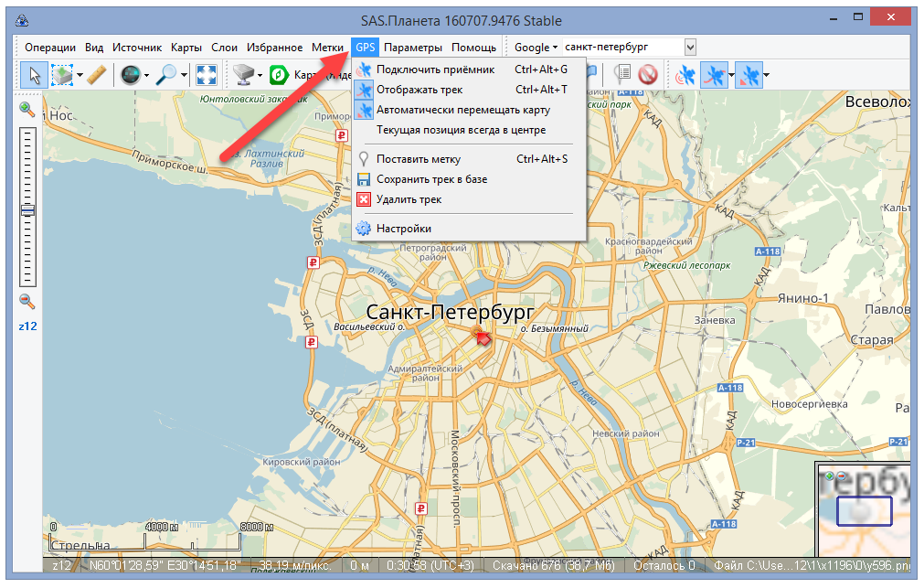This screenshot has width=924, height=588.
Task: Expand the search box history dropdown arrow
Action: (x=690, y=47)
